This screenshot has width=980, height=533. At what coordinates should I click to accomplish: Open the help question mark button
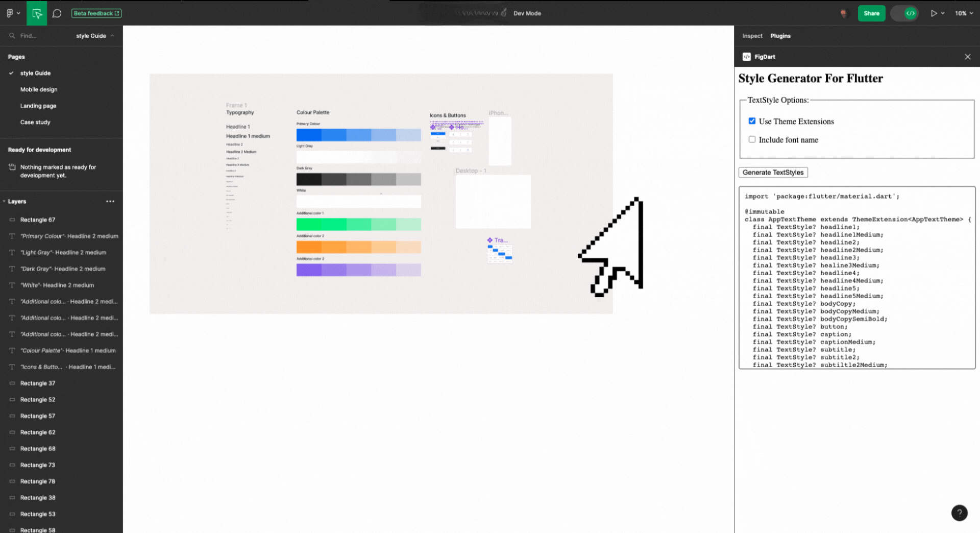pos(959,513)
